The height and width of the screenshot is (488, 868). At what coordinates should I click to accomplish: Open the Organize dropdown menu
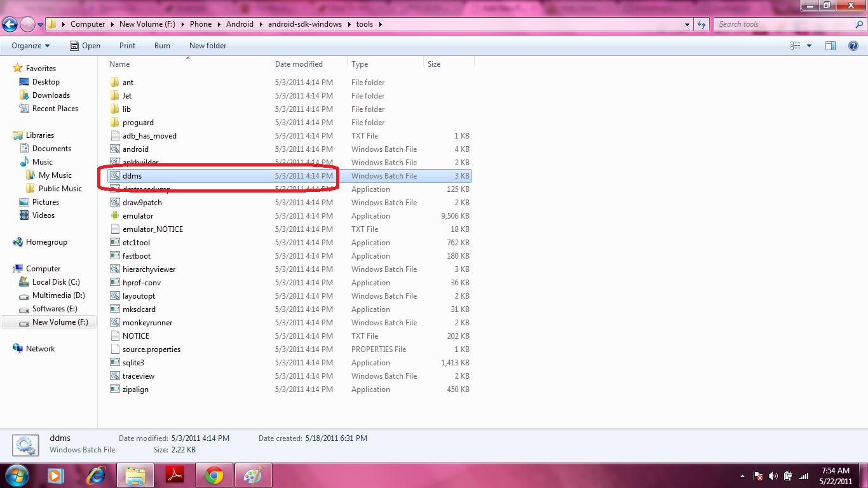pos(30,46)
